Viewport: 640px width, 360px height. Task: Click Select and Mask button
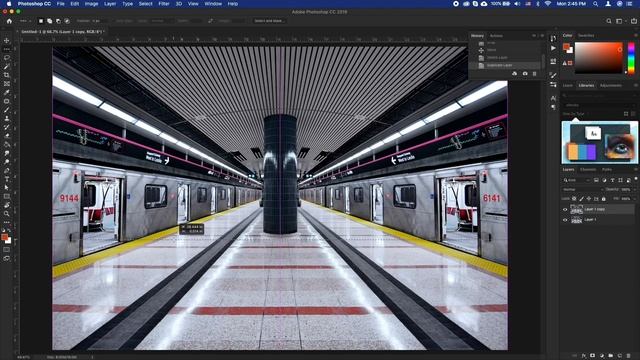coord(268,20)
